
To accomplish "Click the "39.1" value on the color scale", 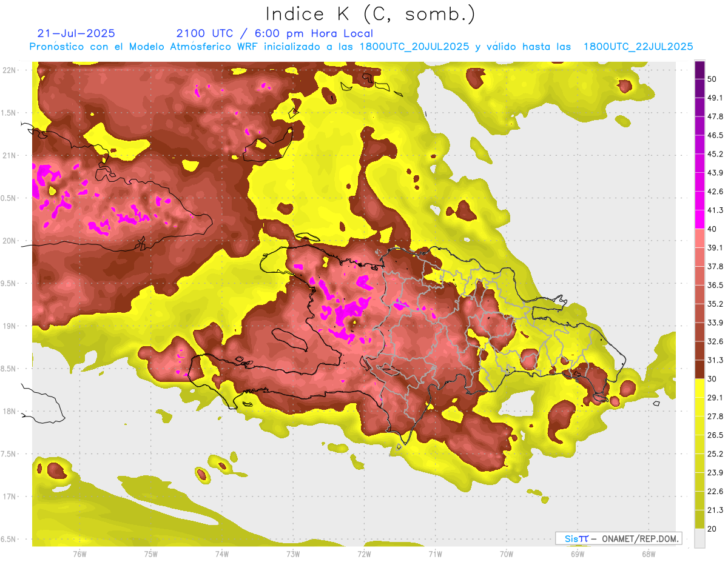I will click(715, 247).
